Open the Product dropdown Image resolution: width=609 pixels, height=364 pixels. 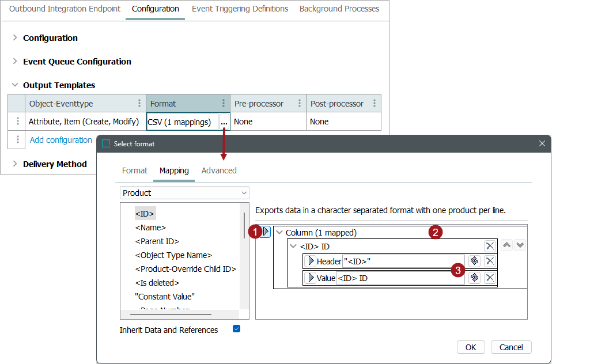(184, 193)
